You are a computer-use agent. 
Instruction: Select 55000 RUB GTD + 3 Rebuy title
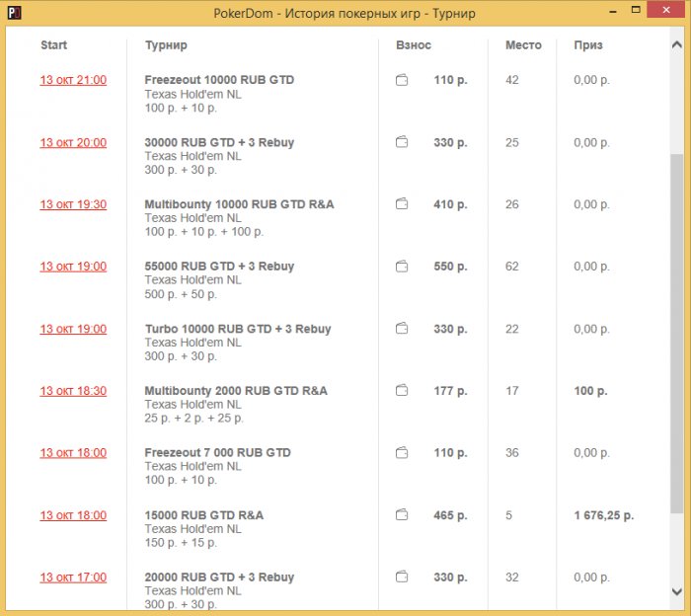point(219,267)
